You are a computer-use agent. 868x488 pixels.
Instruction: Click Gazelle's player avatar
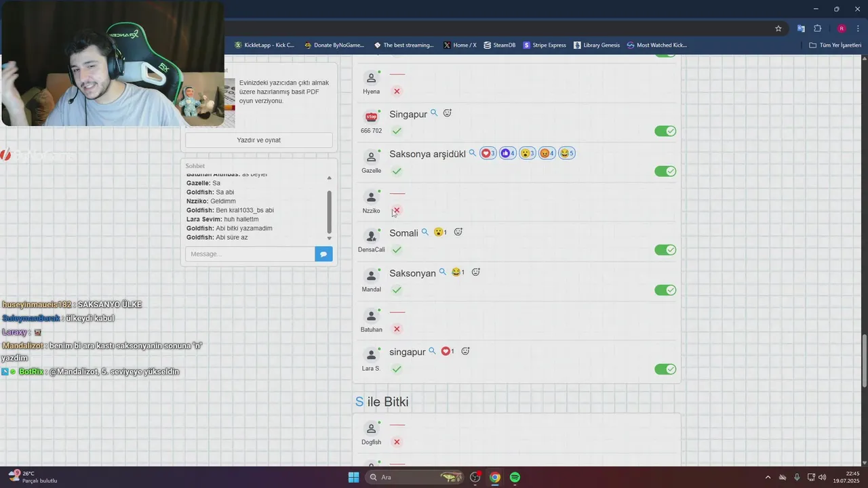pos(371,157)
